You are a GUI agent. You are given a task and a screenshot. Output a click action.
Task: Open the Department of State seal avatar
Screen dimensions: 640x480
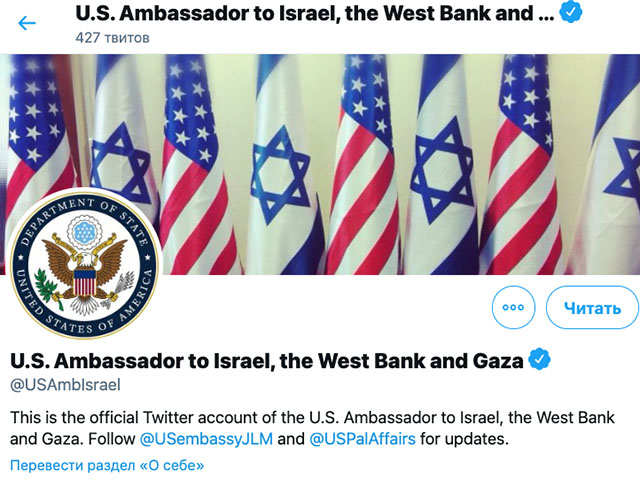(84, 265)
